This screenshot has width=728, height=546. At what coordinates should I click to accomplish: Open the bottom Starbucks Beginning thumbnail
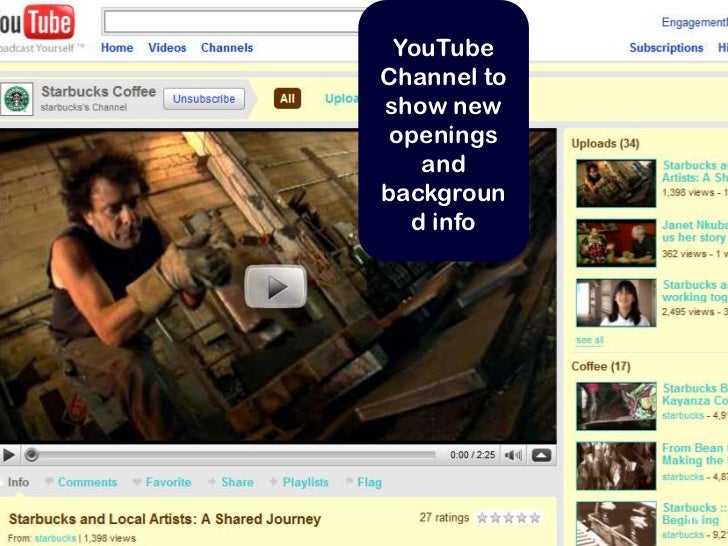(x=616, y=524)
